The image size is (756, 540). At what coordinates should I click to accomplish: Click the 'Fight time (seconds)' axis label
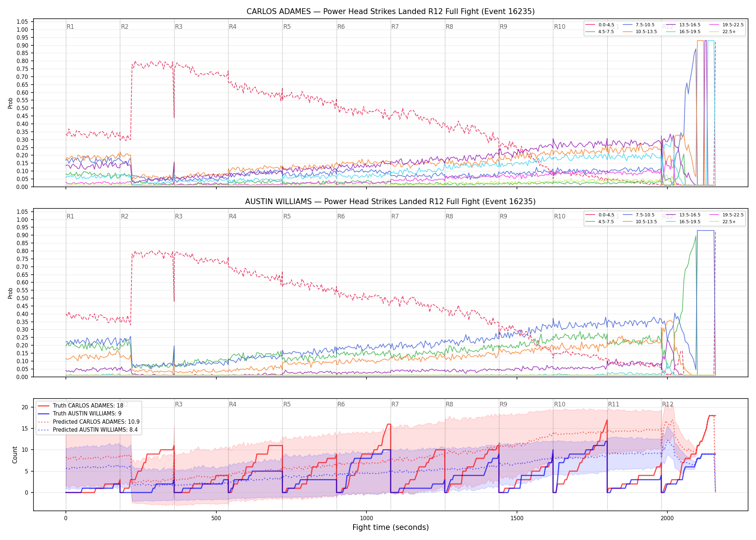391,527
